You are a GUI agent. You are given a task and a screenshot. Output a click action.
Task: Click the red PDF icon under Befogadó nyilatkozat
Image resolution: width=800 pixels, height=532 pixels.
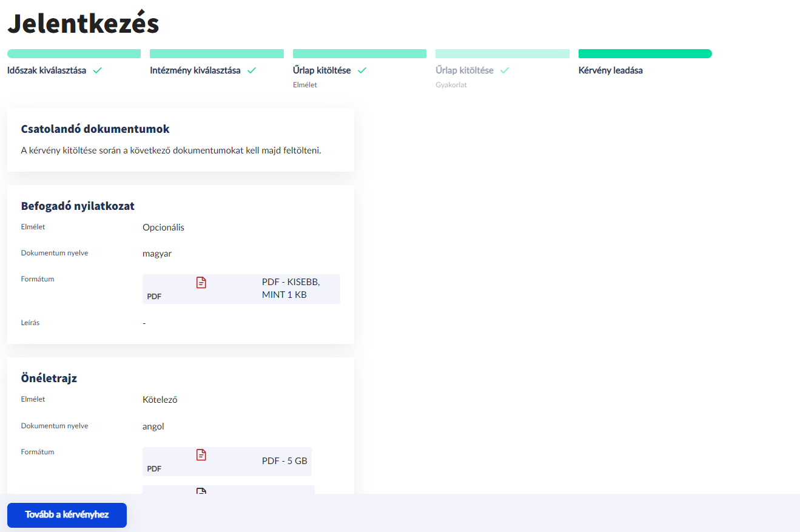201,282
